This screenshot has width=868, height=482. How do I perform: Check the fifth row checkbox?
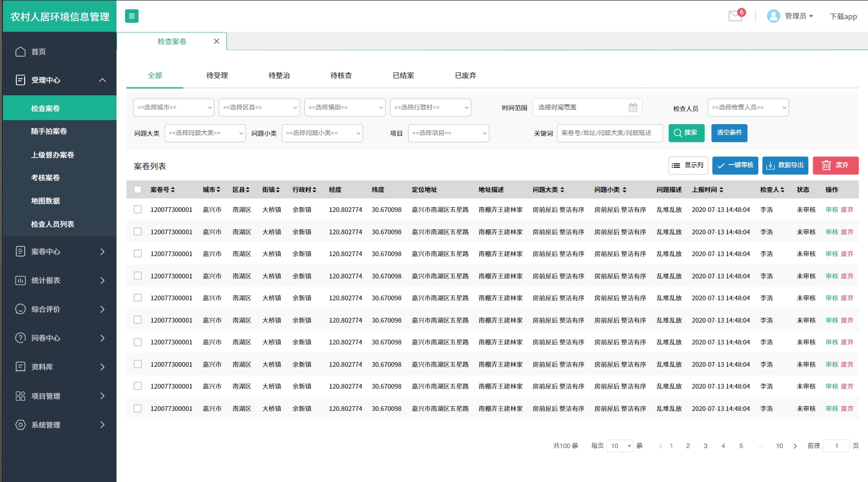coord(138,298)
